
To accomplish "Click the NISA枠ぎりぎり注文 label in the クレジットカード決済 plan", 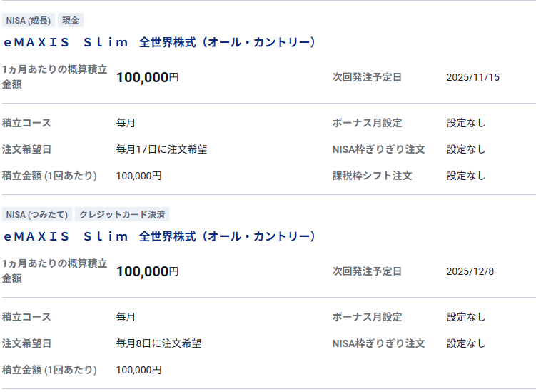I will point(378,343).
